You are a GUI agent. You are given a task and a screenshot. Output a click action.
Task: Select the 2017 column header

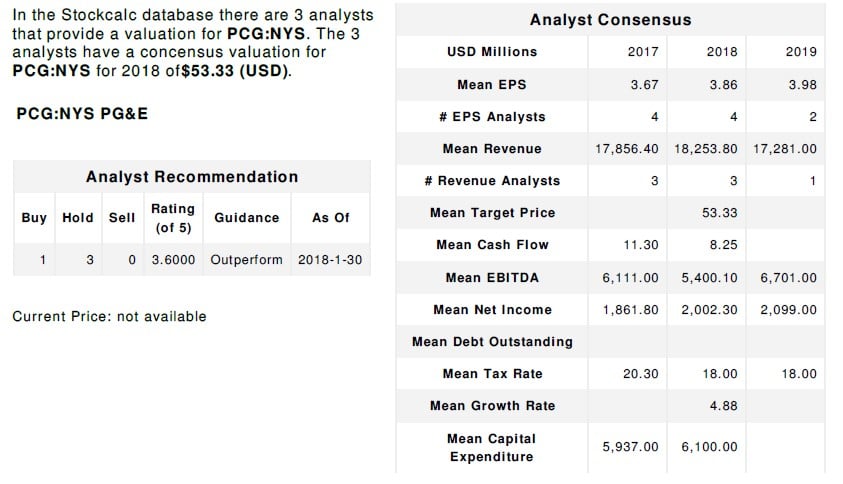pos(642,52)
